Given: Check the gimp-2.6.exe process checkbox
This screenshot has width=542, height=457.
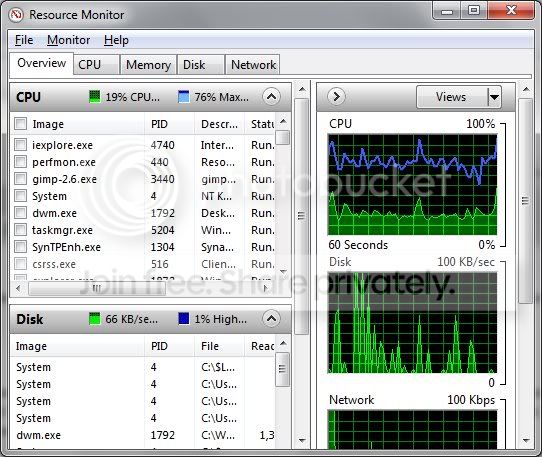Looking at the screenshot, I should pyautogui.click(x=20, y=179).
